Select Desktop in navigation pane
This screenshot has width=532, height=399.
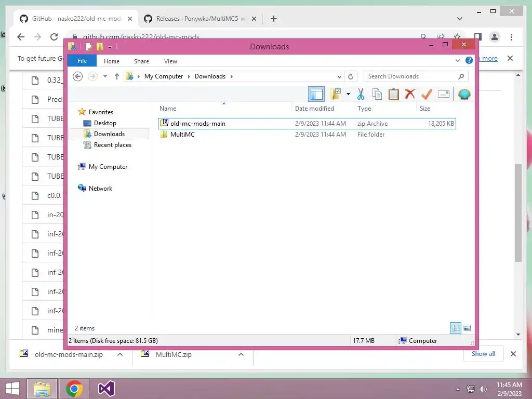tap(105, 123)
